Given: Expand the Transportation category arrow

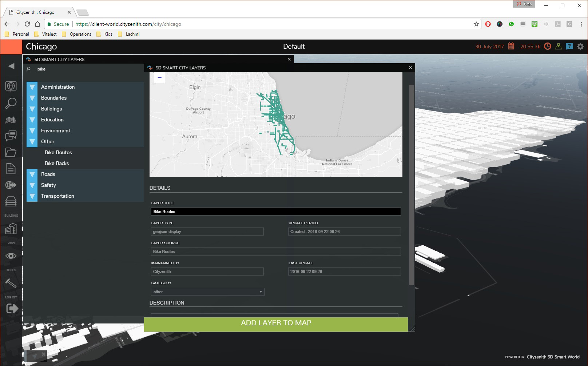Looking at the screenshot, I should (32, 196).
